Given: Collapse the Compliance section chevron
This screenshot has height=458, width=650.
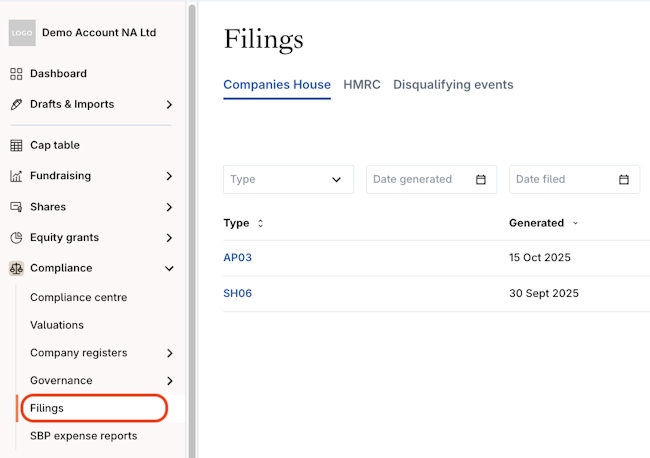Looking at the screenshot, I should (x=169, y=269).
